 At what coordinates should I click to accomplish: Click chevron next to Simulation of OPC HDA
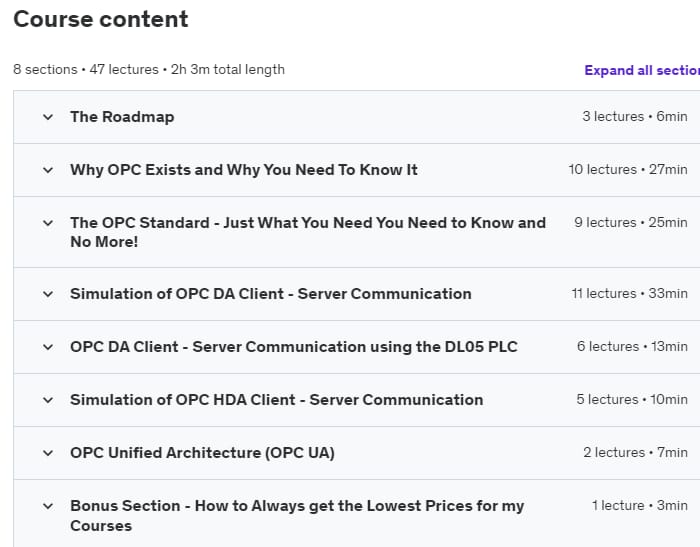coord(47,400)
